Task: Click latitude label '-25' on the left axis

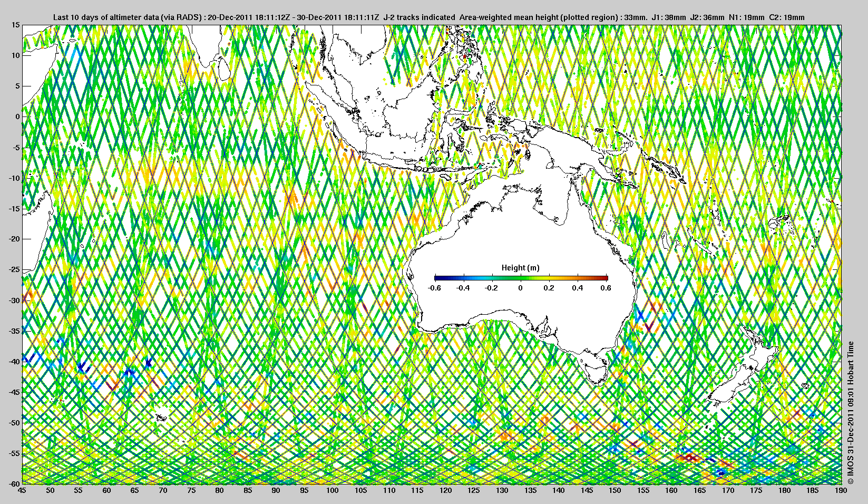Action: tap(14, 269)
